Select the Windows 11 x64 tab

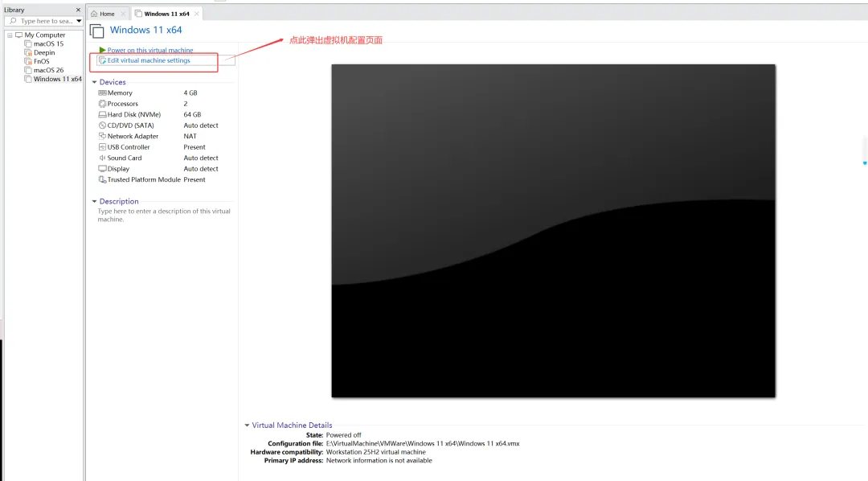click(166, 14)
